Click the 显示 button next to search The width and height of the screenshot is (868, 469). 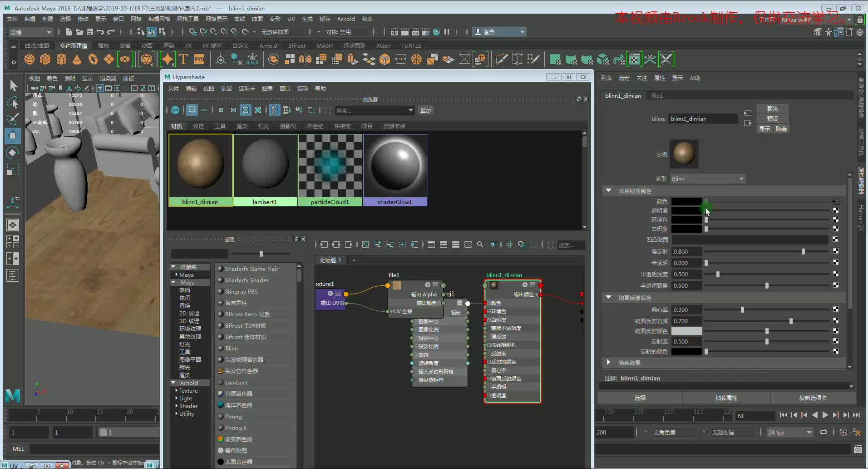coord(426,110)
